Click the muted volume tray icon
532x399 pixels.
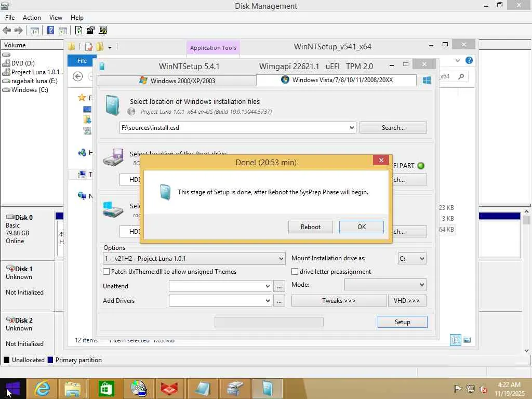click(x=483, y=389)
